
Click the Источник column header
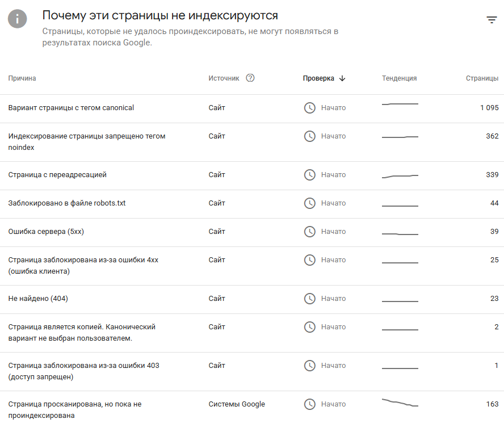224,78
